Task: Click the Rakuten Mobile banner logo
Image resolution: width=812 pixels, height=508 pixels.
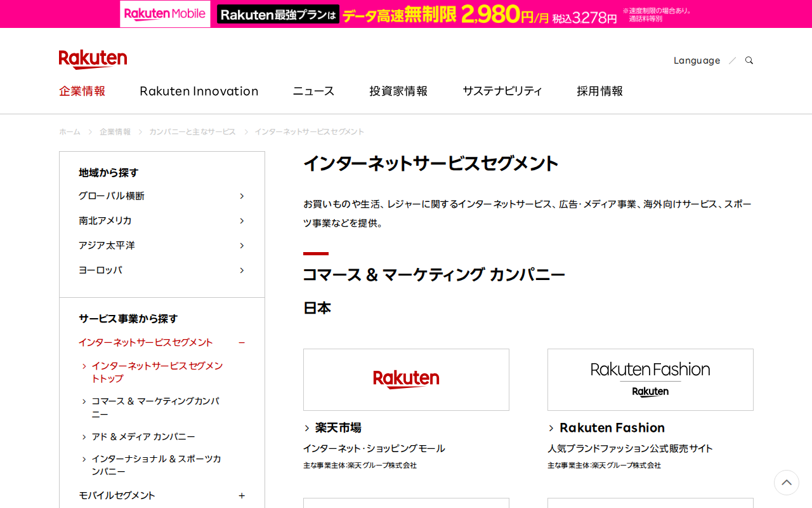Action: (x=165, y=14)
